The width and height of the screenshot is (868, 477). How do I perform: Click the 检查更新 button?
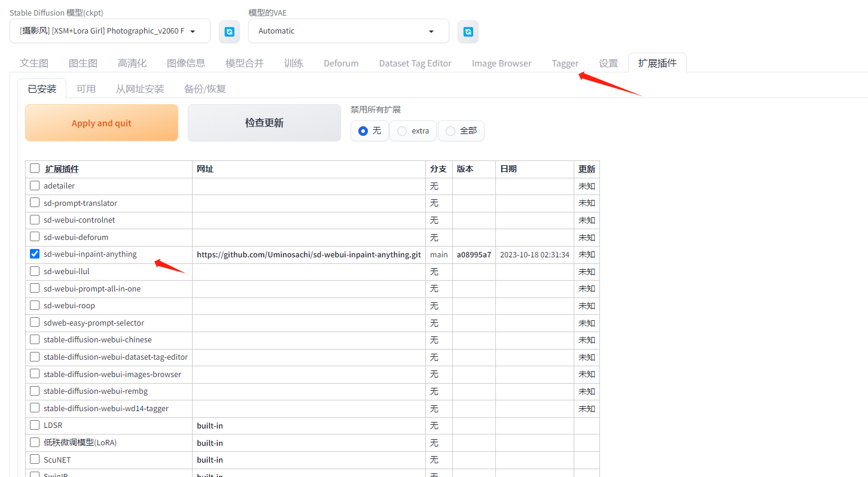point(264,123)
